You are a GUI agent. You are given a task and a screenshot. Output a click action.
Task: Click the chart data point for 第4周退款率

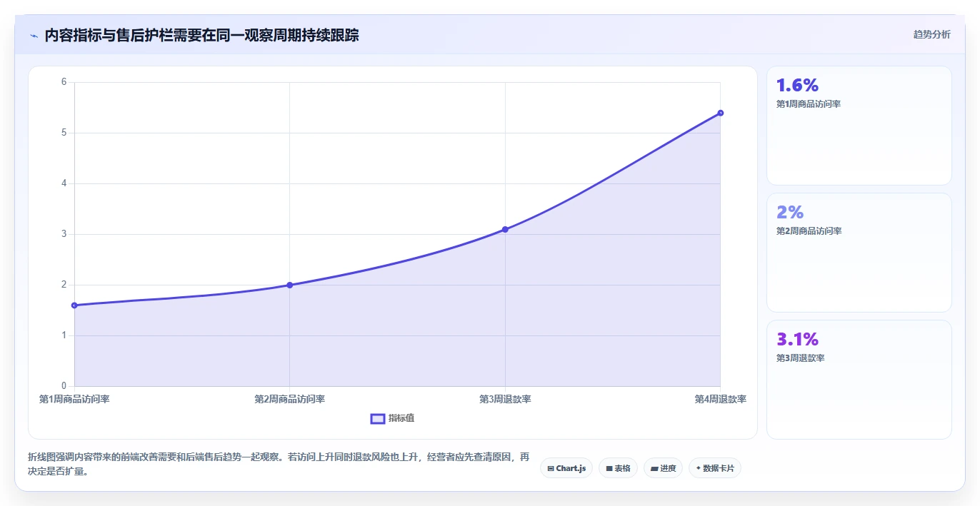[x=720, y=113]
